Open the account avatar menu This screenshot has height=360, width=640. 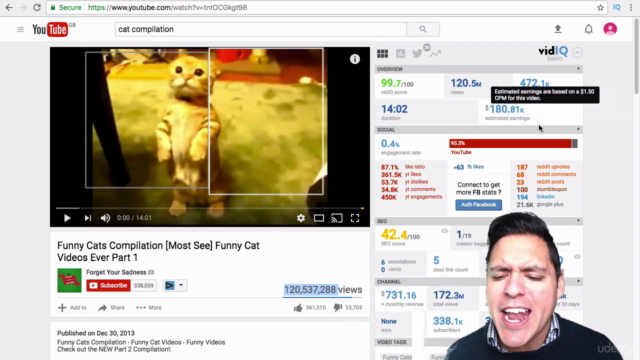click(610, 29)
